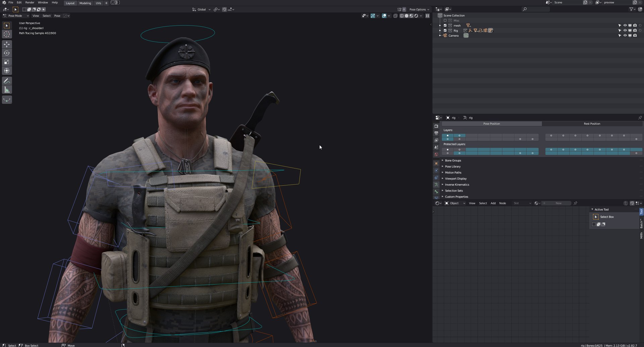Screen dimensions: 644x347
Task: Toggle the Rig collection exclude checkbox
Action: point(445,30)
